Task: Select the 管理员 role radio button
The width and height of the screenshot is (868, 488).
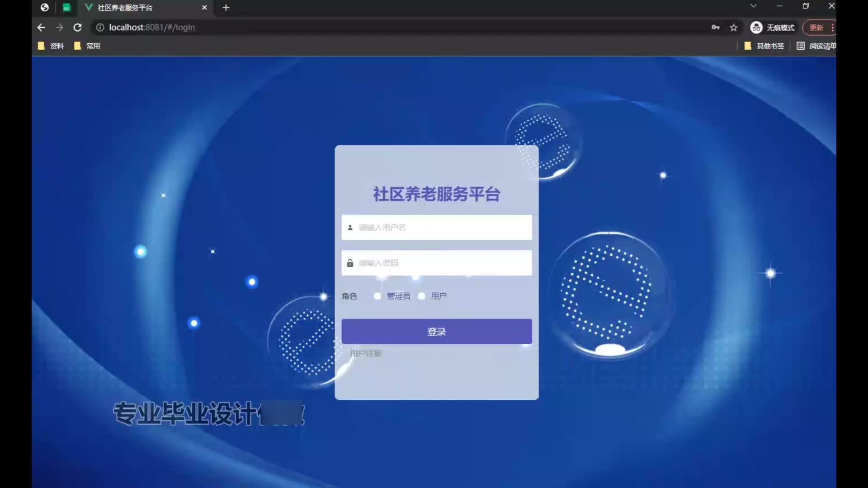Action: [x=377, y=296]
